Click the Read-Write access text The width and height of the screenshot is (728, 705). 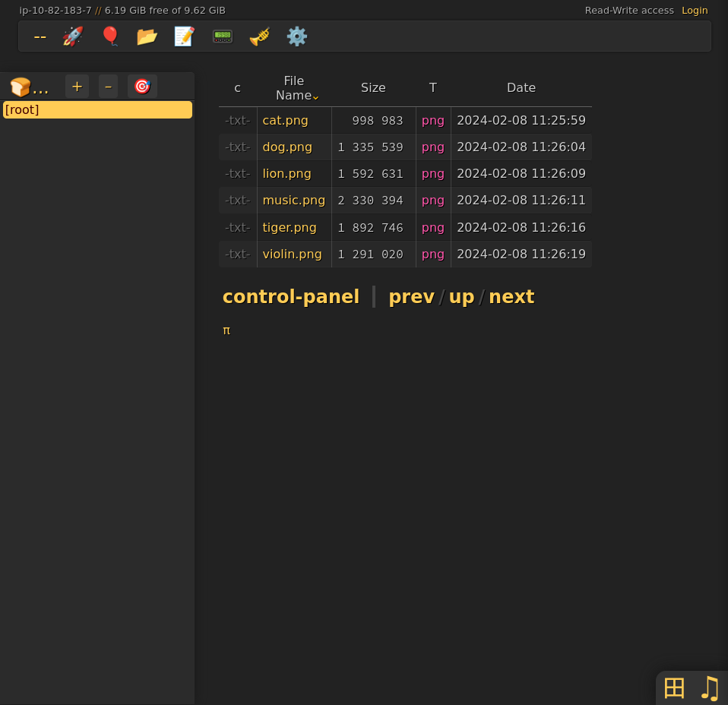[629, 10]
